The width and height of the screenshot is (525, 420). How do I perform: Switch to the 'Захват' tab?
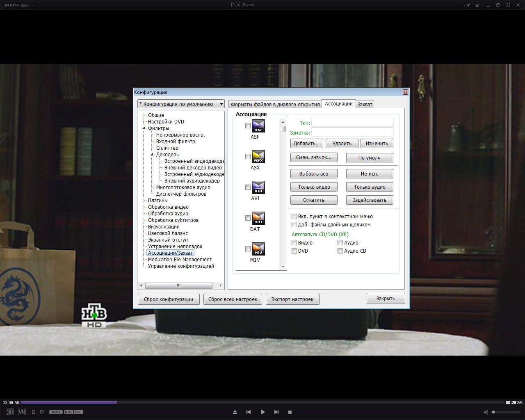(365, 105)
